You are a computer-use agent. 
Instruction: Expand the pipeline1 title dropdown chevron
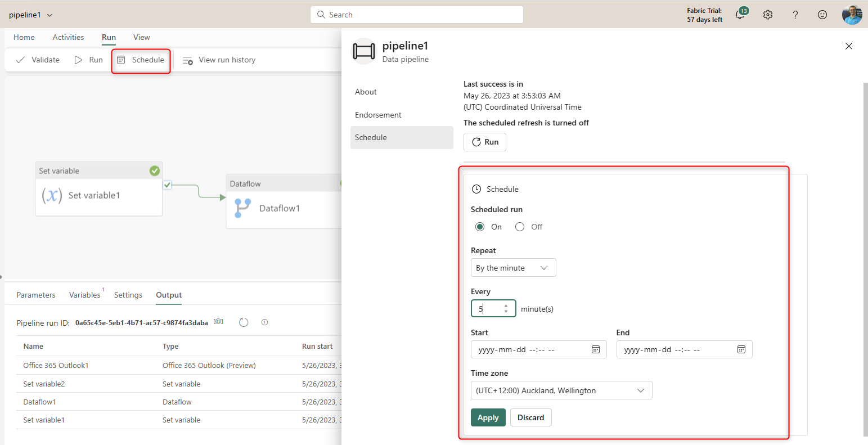[50, 15]
